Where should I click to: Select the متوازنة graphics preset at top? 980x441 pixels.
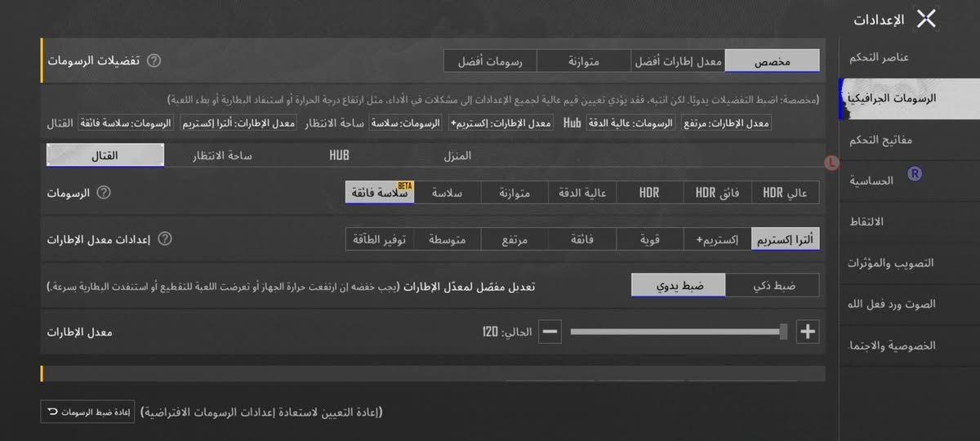pos(583,60)
